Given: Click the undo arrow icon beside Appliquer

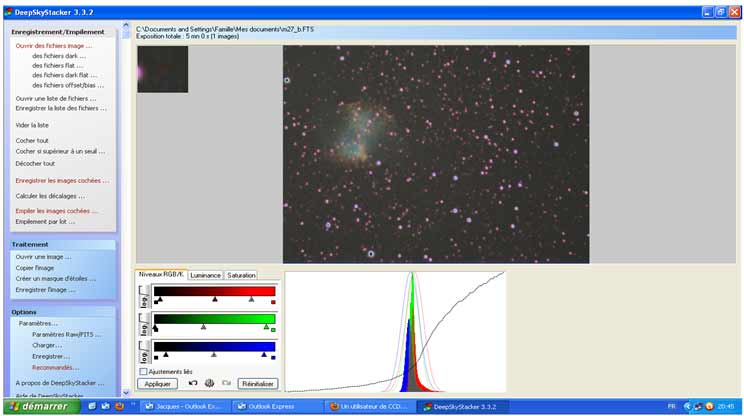Looking at the screenshot, I should [193, 383].
